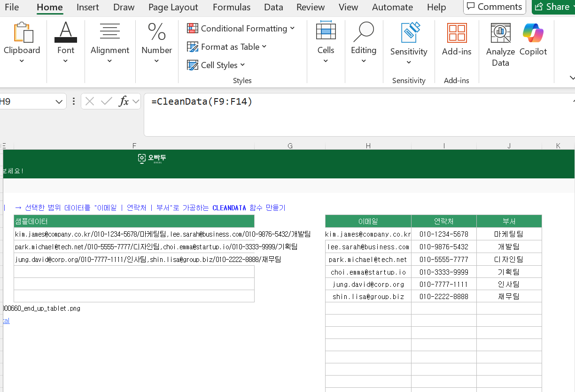Switch to the Formulas tab

[231, 7]
